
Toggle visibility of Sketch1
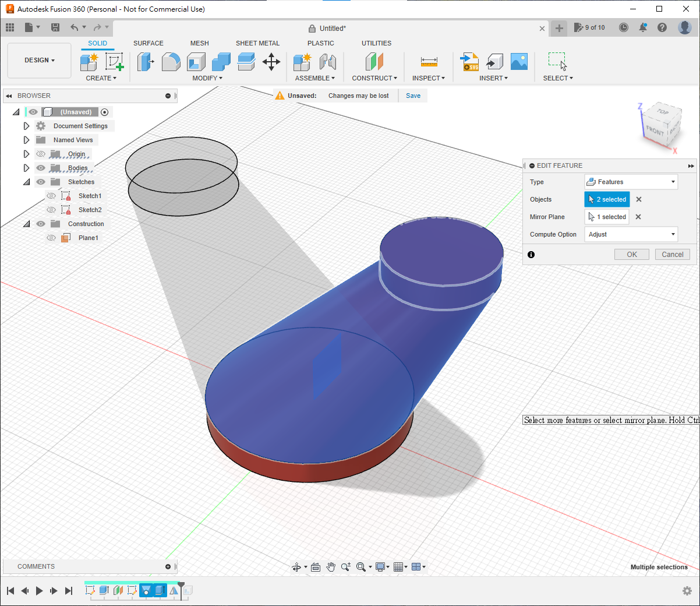coord(51,196)
